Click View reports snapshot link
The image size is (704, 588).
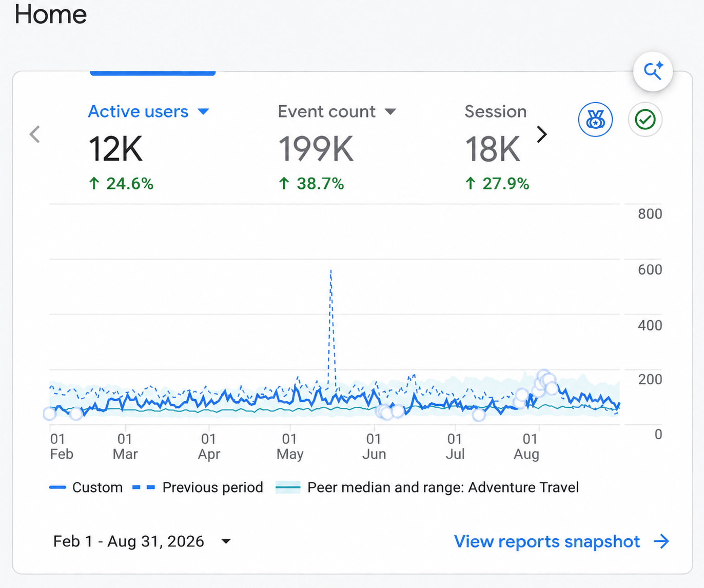pos(547,541)
